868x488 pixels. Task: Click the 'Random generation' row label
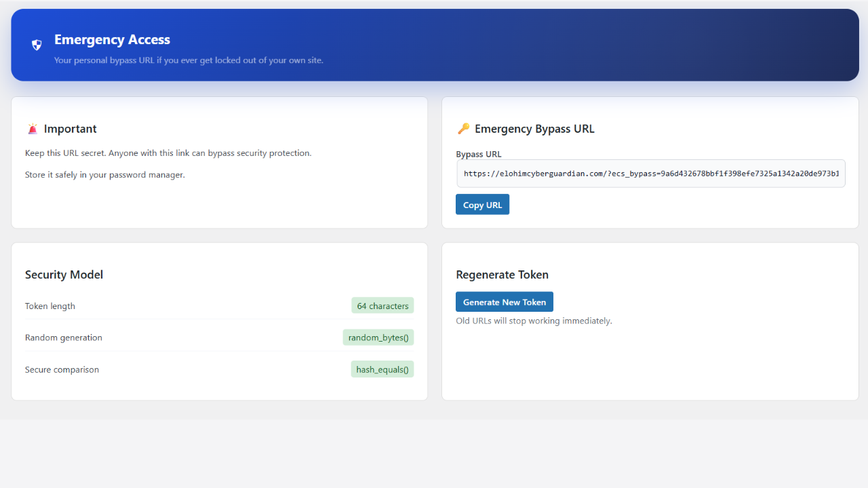pyautogui.click(x=64, y=338)
